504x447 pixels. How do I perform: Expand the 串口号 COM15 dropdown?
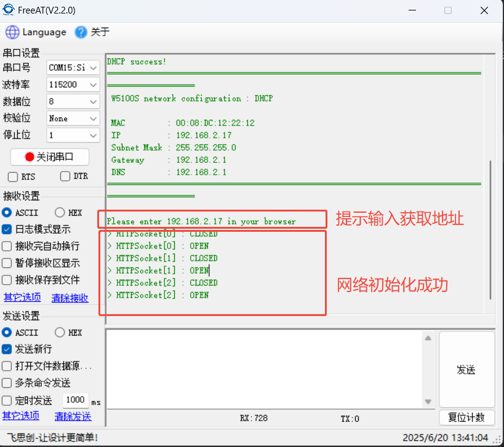(x=93, y=68)
